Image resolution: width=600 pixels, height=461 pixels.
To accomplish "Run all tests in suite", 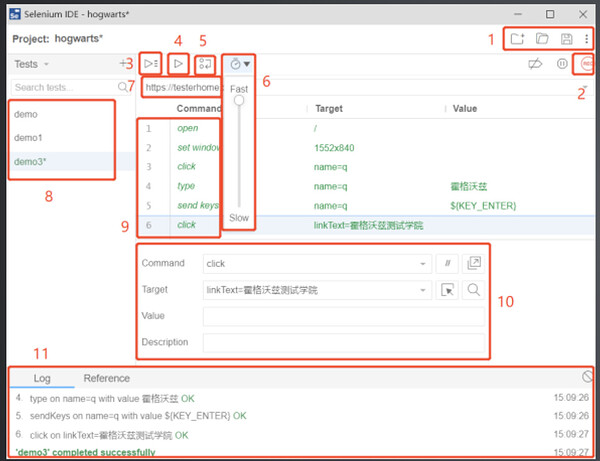I will 150,63.
